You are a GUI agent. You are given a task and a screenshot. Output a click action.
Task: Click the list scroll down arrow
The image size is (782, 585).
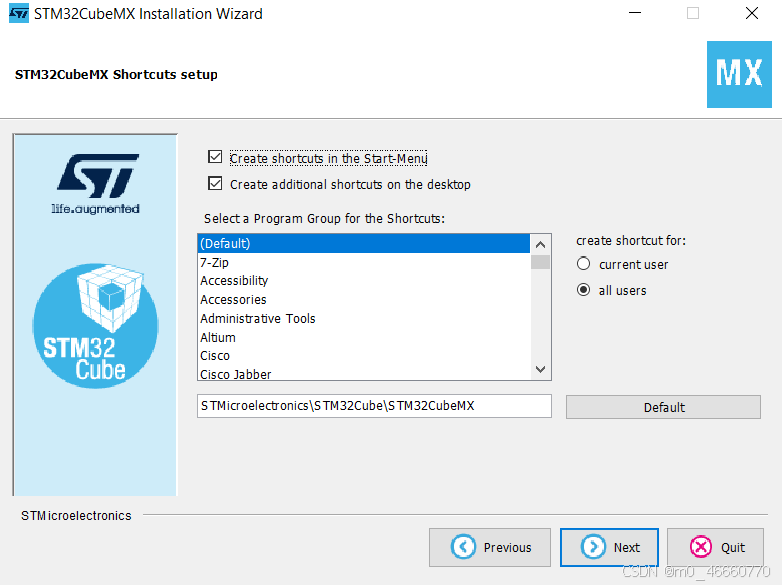coord(540,369)
